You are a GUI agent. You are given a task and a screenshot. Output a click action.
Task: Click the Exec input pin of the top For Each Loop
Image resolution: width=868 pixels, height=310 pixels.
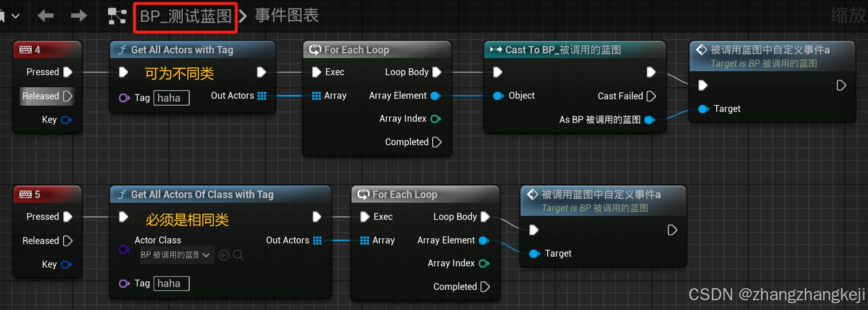pyautogui.click(x=316, y=72)
